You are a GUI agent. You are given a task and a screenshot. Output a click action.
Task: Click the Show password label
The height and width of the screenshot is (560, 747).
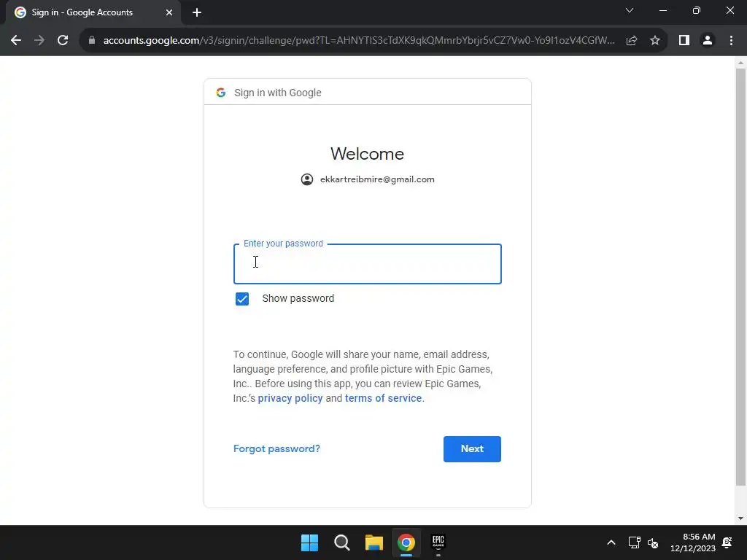pyautogui.click(x=298, y=298)
